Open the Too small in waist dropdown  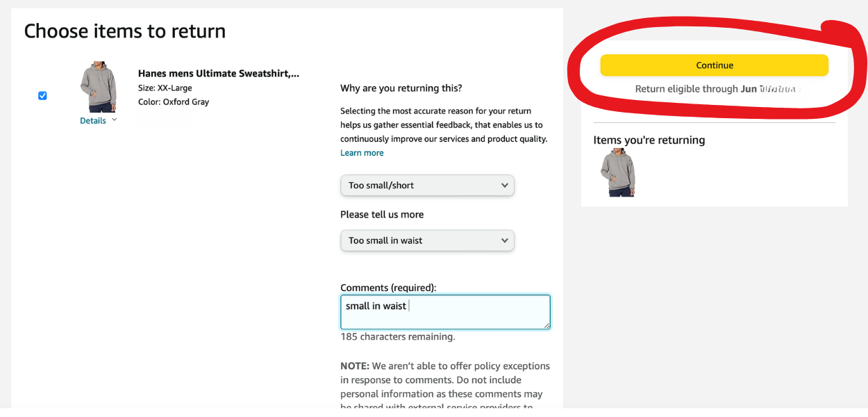point(427,240)
